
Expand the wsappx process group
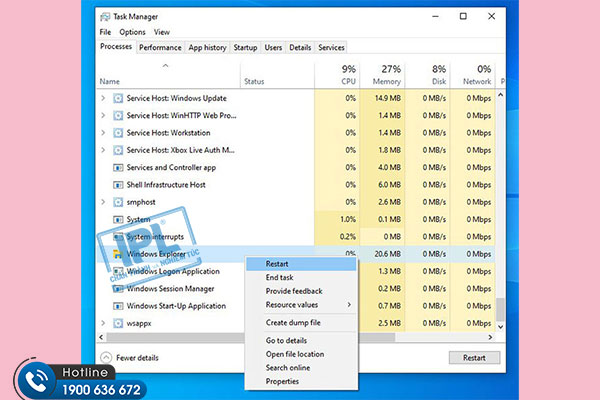click(x=103, y=323)
